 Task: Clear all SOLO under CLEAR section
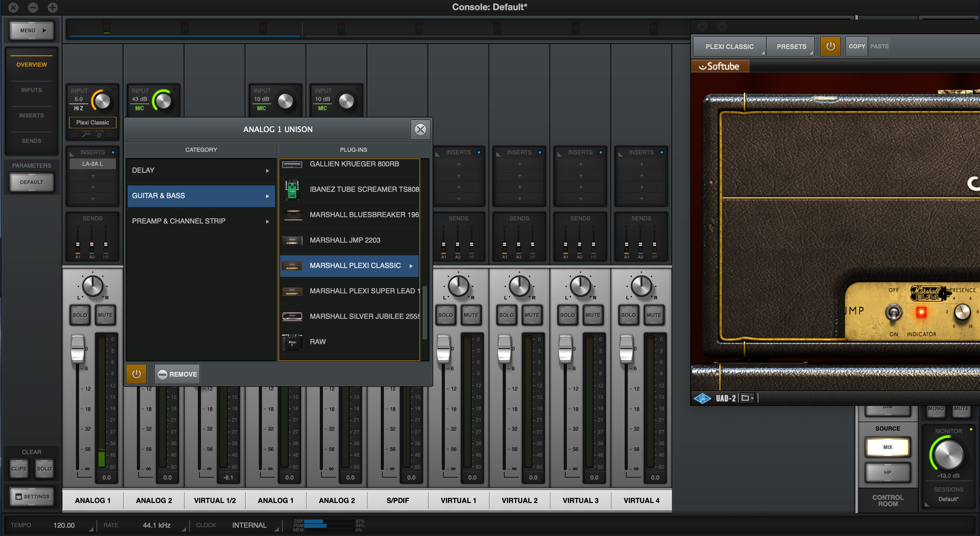coord(44,468)
